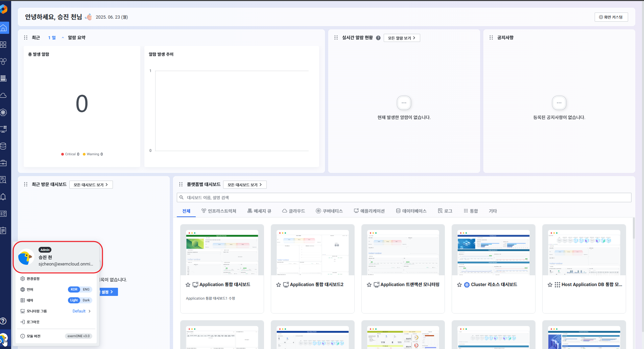Screen dimensions: 644x349
Task: Switch theme to Dark
Action: (x=86, y=300)
